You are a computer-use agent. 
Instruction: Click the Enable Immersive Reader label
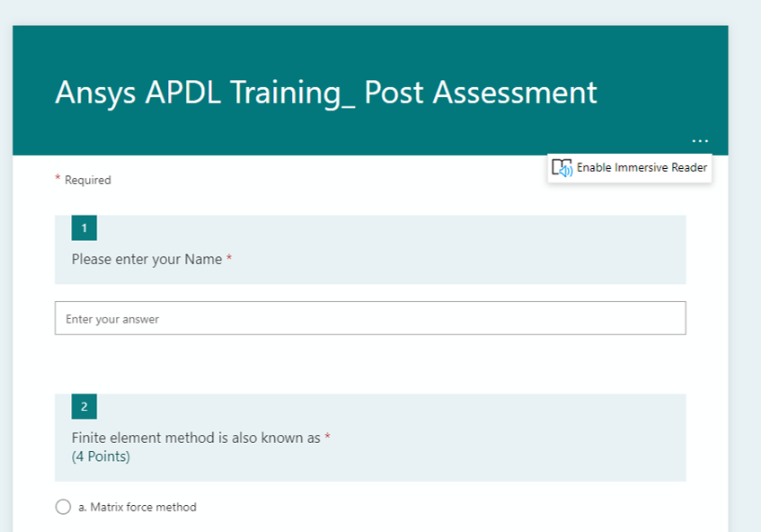[x=642, y=167]
